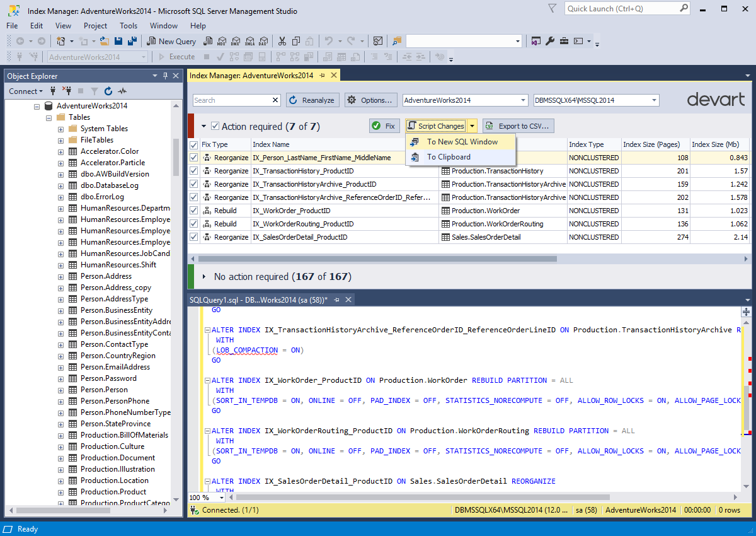Screen dimensions: 756x536
Task: Expand the Person.Address table node
Action: click(x=61, y=276)
